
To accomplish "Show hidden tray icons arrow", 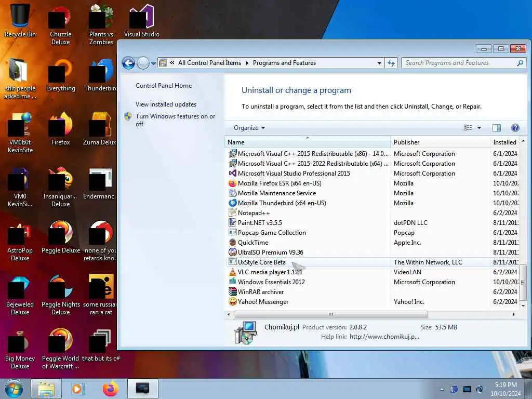I will tap(442, 389).
